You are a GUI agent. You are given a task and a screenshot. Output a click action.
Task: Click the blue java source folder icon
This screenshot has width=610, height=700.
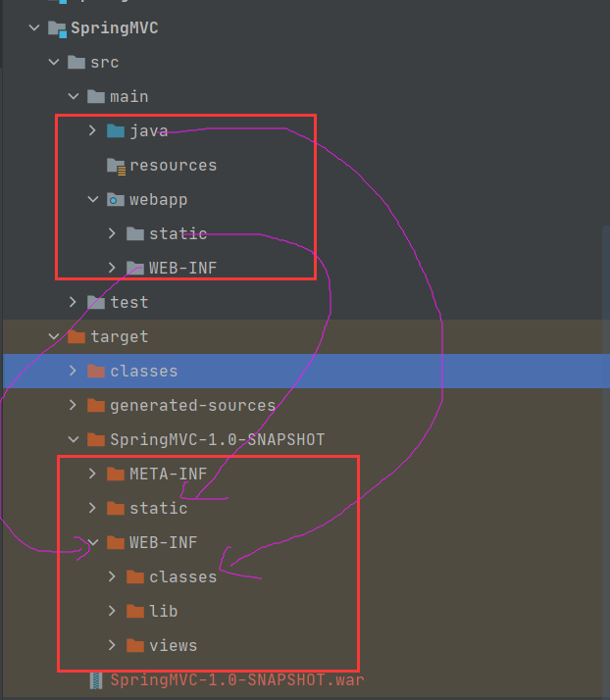tap(116, 130)
